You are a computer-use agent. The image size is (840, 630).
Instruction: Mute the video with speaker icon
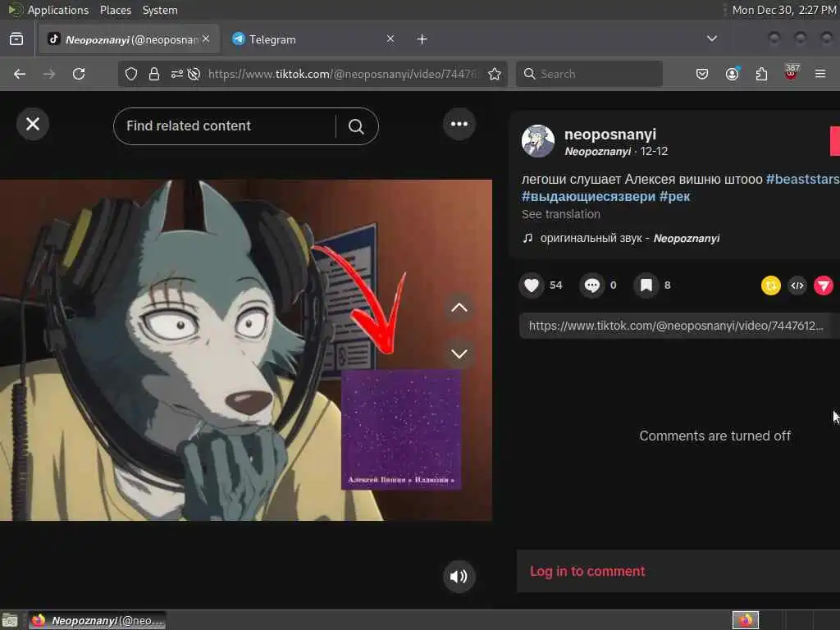click(459, 577)
